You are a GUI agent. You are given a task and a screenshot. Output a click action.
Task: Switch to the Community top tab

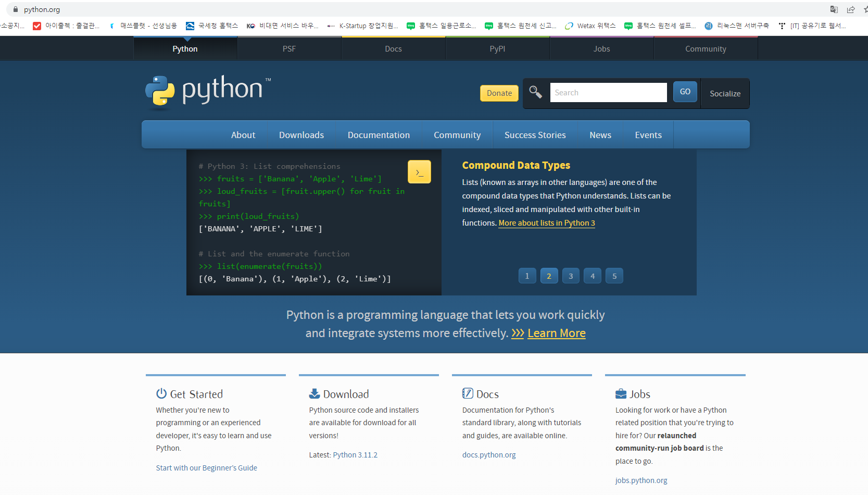point(706,49)
